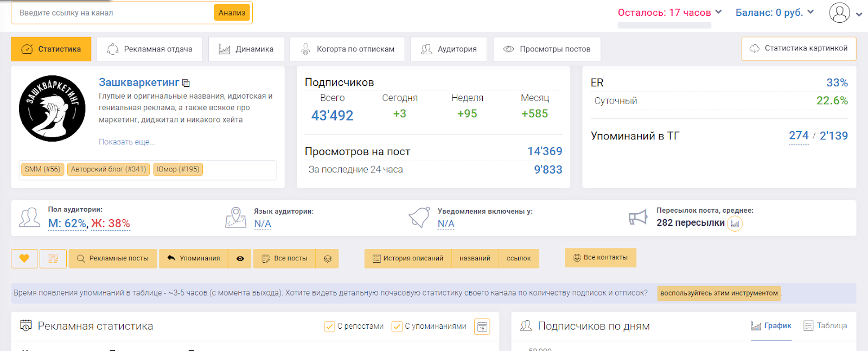Image resolution: width=868 pixels, height=351 pixels.
Task: Click the Зашкваркетинг channel logo
Action: 52,109
